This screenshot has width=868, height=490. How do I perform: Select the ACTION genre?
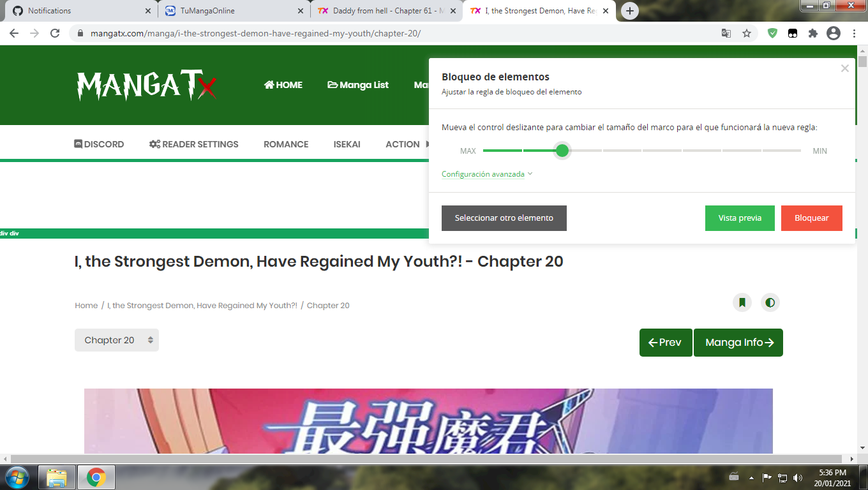[x=403, y=144]
